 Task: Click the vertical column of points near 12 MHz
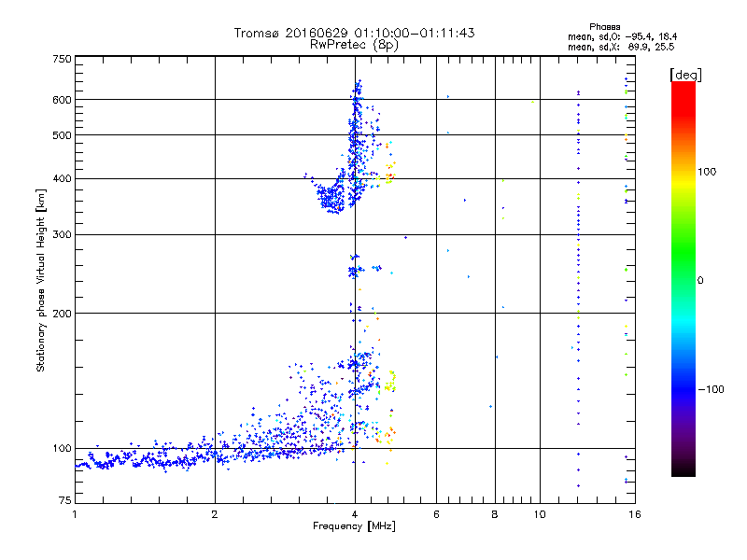pyautogui.click(x=578, y=288)
